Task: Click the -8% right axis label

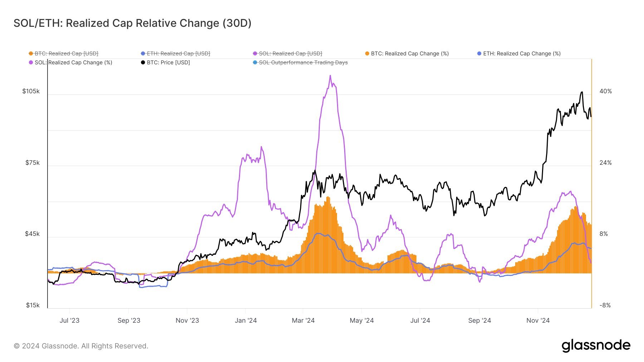Action: [x=605, y=305]
